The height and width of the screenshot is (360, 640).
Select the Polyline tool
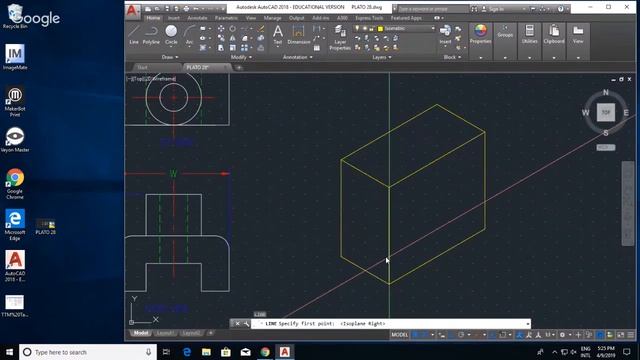[x=151, y=34]
